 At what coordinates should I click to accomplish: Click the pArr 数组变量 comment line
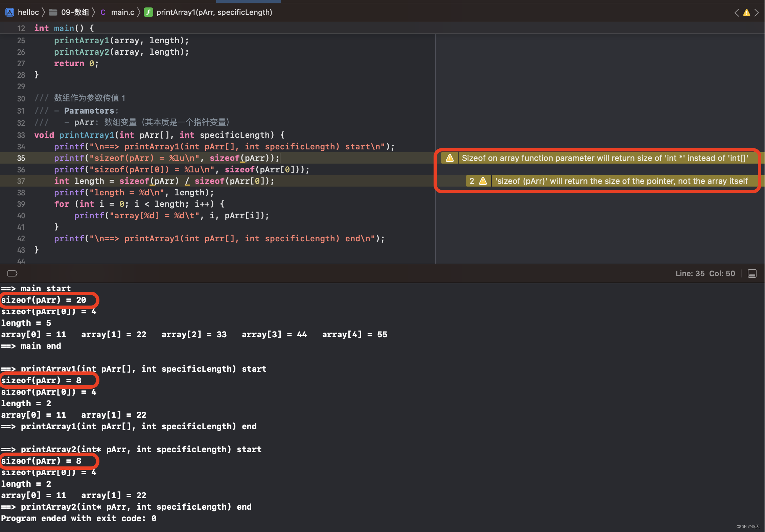(132, 122)
